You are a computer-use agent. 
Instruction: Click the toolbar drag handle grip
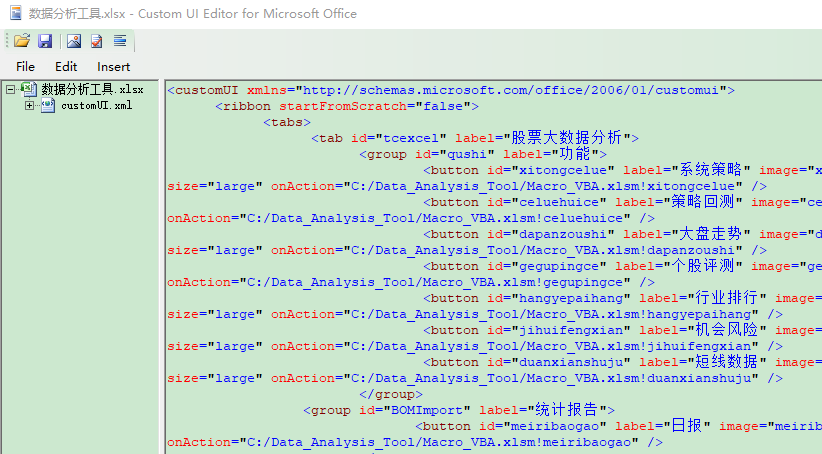(x=7, y=41)
